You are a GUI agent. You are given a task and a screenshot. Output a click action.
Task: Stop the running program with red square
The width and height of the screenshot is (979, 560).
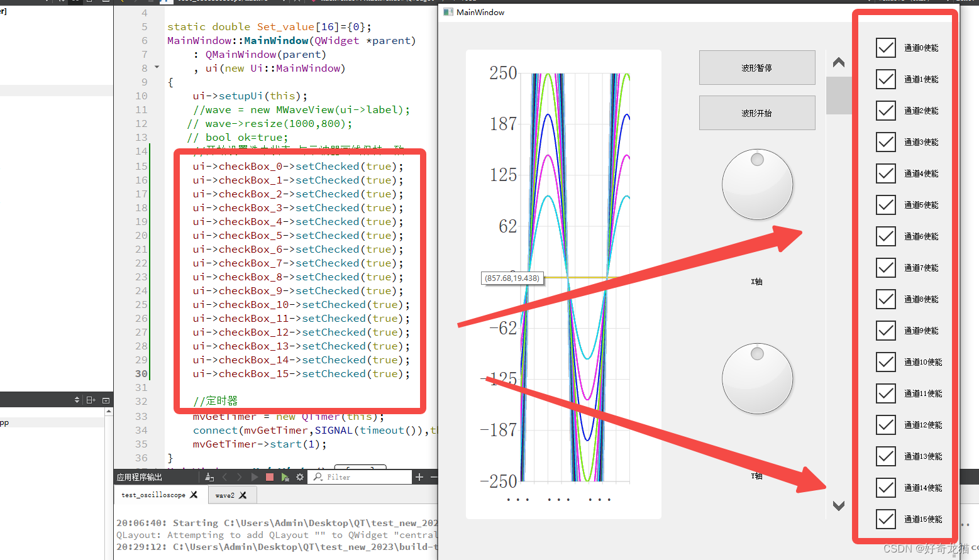[x=270, y=478]
